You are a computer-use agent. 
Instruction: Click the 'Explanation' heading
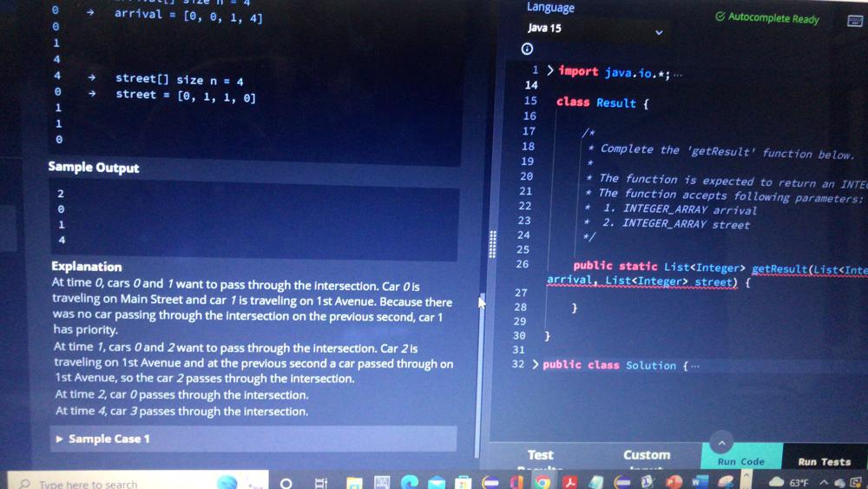click(87, 267)
